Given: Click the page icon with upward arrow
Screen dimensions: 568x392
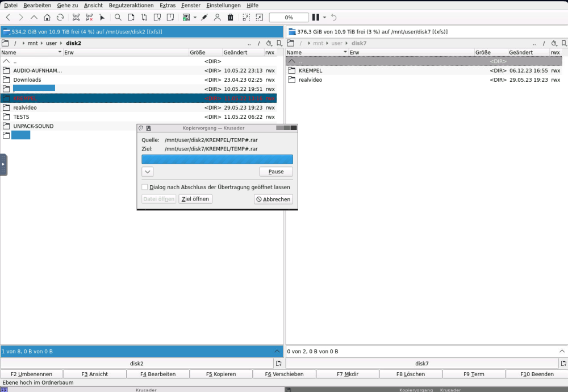Looking at the screenshot, I should pos(157,18).
